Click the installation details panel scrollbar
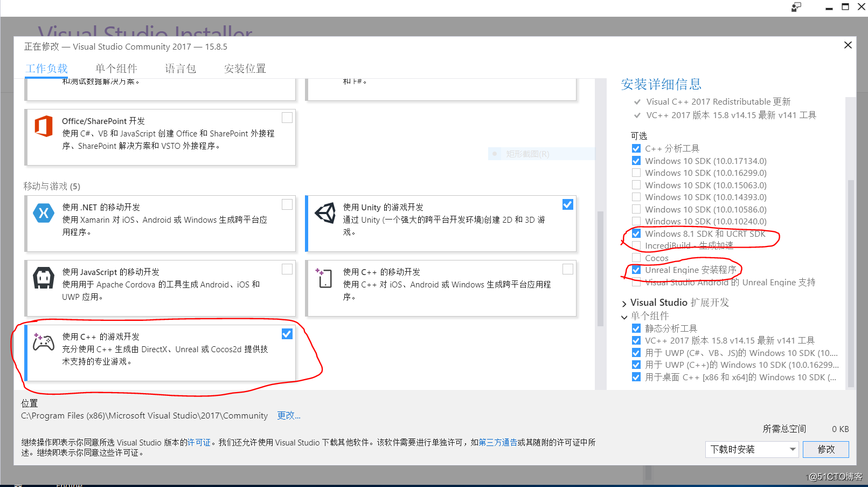The width and height of the screenshot is (868, 487). coord(851,283)
